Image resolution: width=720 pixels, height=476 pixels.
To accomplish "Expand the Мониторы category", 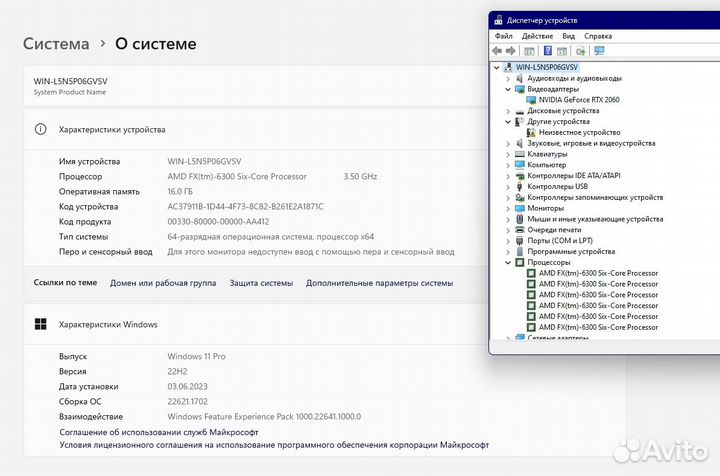I will pos(508,208).
